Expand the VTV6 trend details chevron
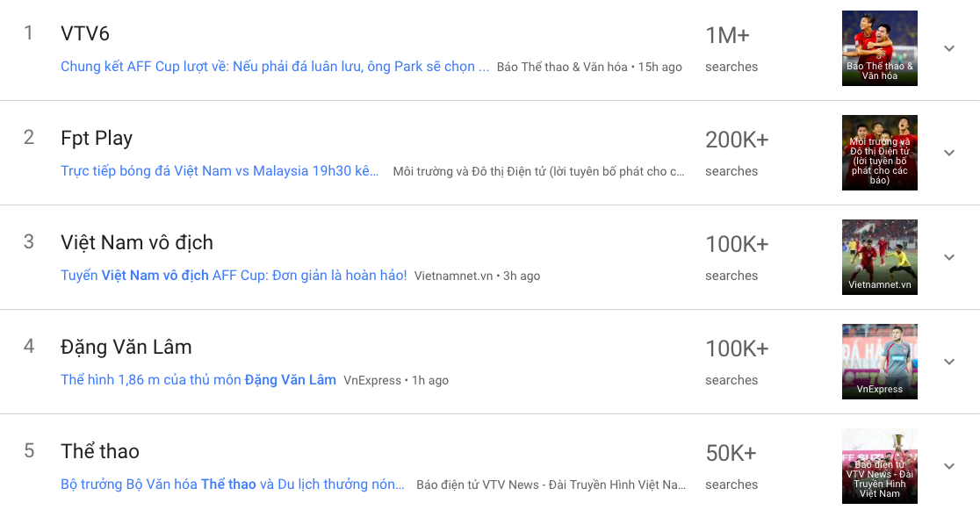This screenshot has height=517, width=980. pyautogui.click(x=949, y=48)
